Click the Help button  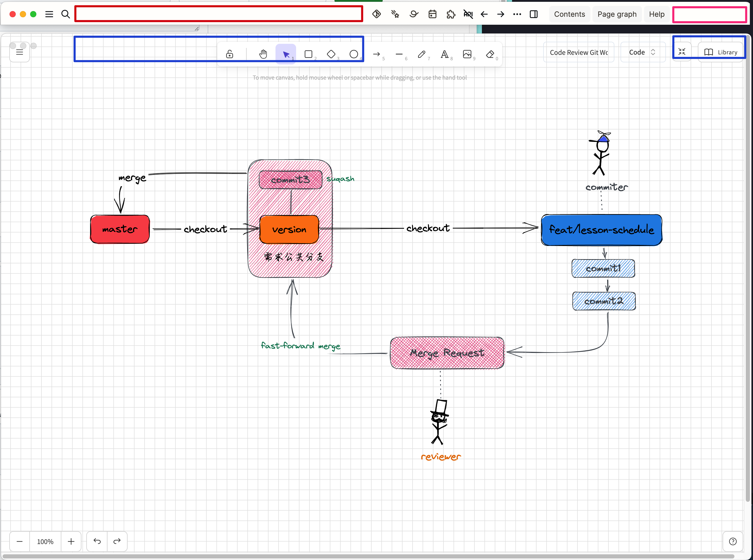click(x=656, y=14)
